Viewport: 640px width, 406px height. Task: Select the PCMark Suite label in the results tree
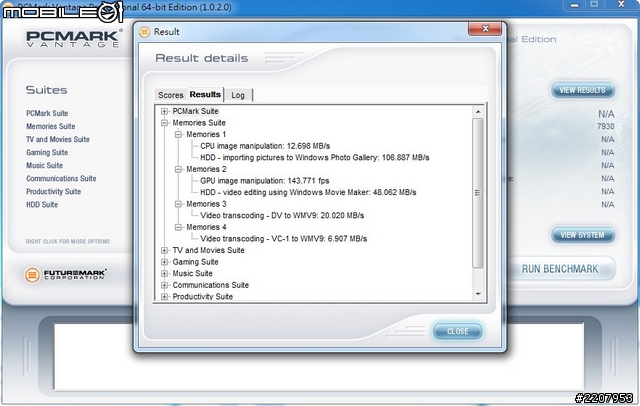point(196,111)
